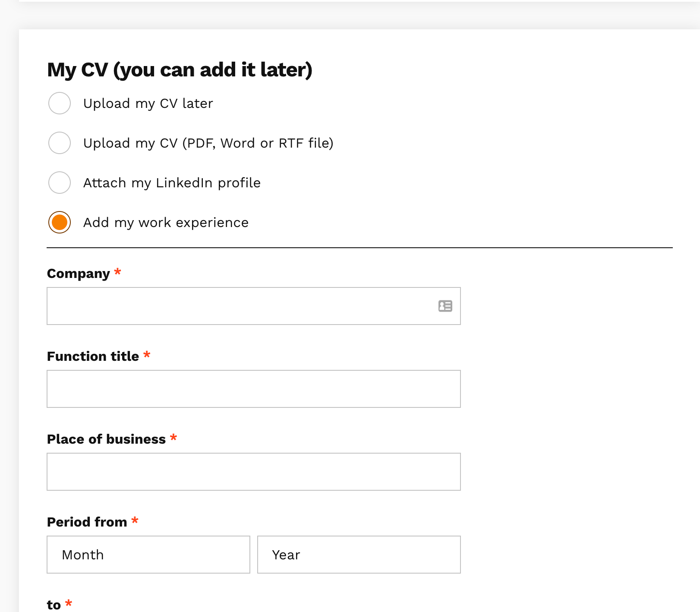Click the 'Upload my CV later' label text

[148, 104]
